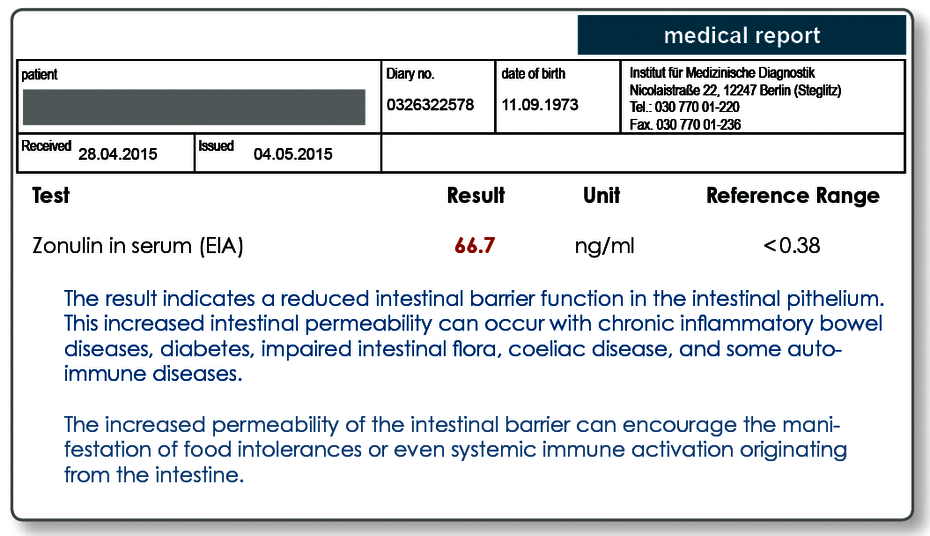Click the <0.38 reference value

(792, 245)
